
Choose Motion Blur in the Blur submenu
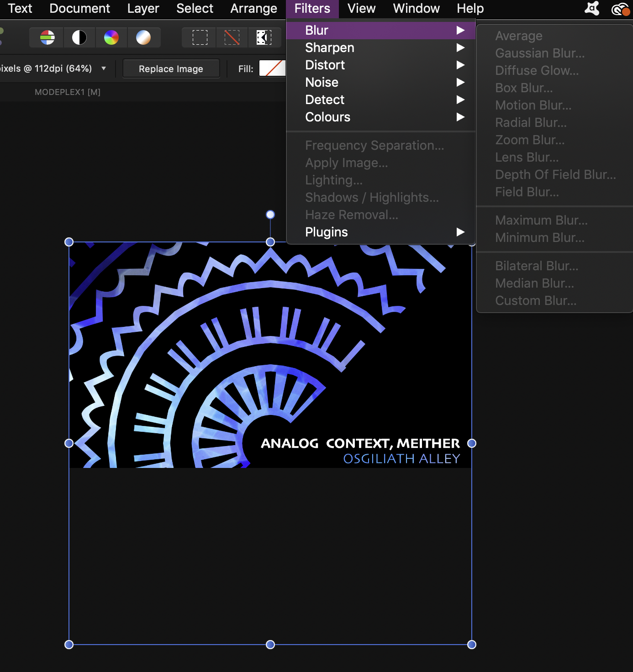pos(533,105)
